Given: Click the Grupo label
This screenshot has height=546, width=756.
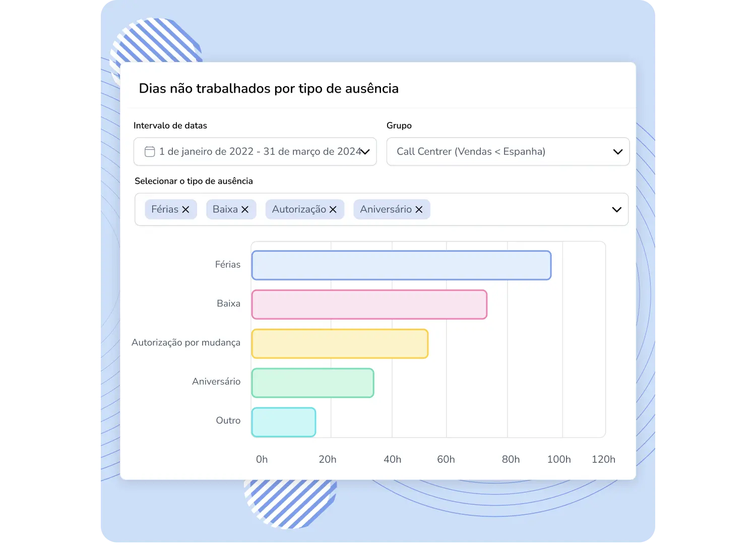Looking at the screenshot, I should 399,126.
